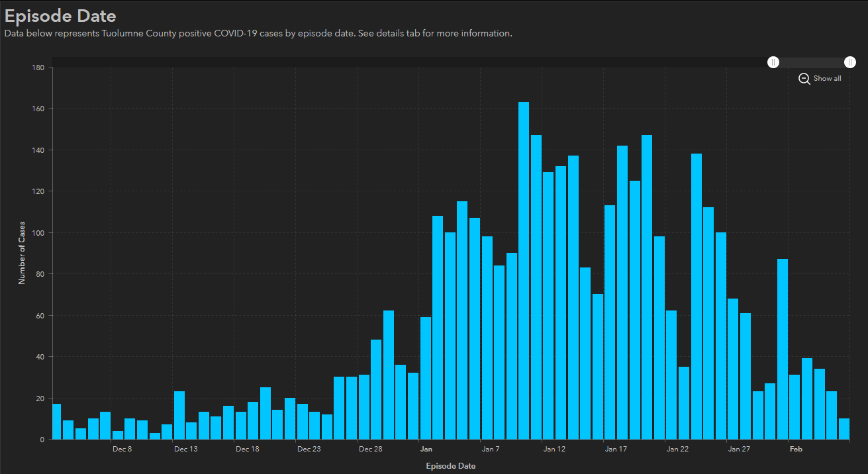
Task: Click the Dec 20 bar at 25 cases
Action: pyautogui.click(x=265, y=414)
